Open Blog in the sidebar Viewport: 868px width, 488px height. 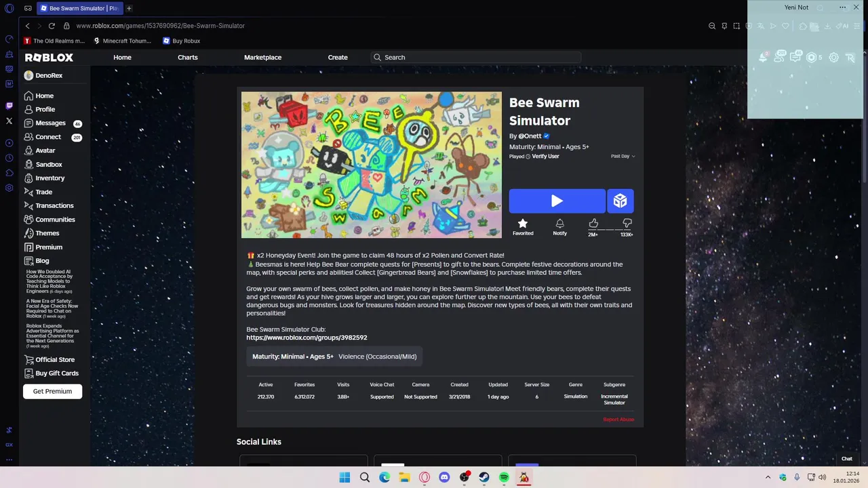37,261
